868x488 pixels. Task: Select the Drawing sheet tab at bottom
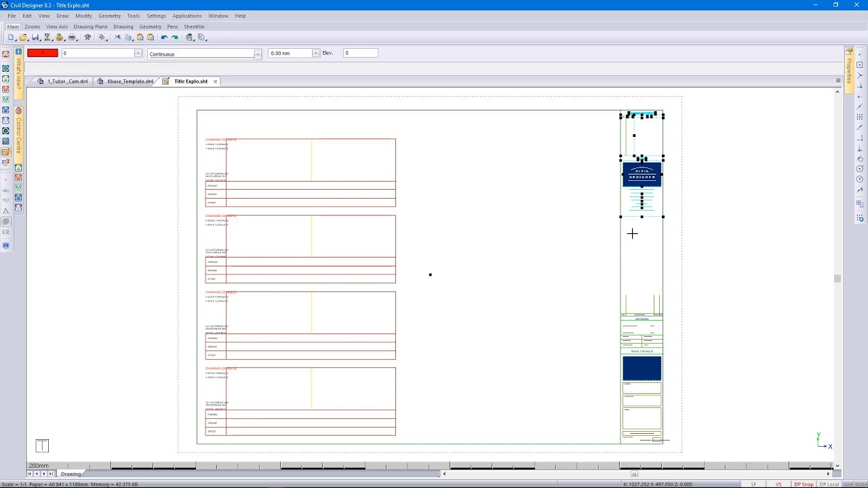click(x=71, y=474)
